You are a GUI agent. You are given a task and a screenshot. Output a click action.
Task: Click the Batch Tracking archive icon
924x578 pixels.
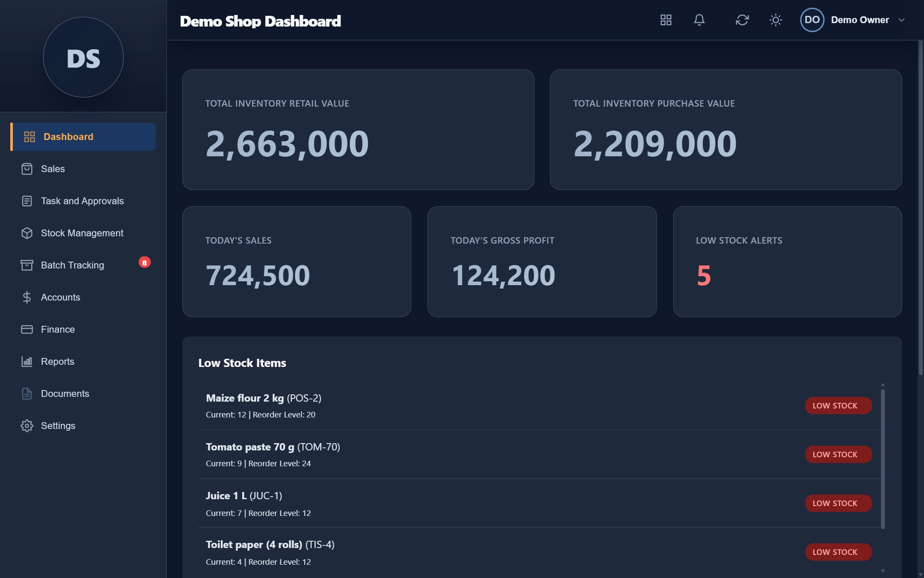(x=27, y=265)
